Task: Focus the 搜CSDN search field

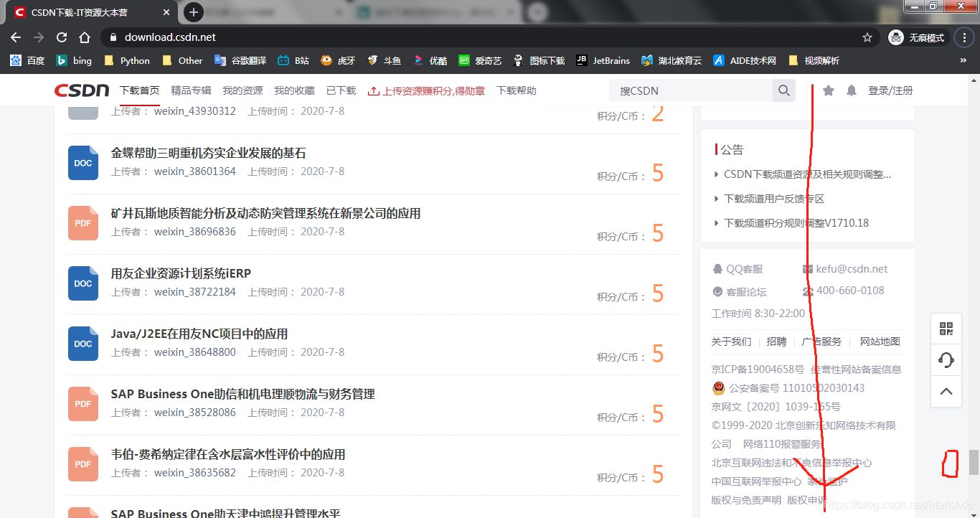Action: pyautogui.click(x=691, y=90)
